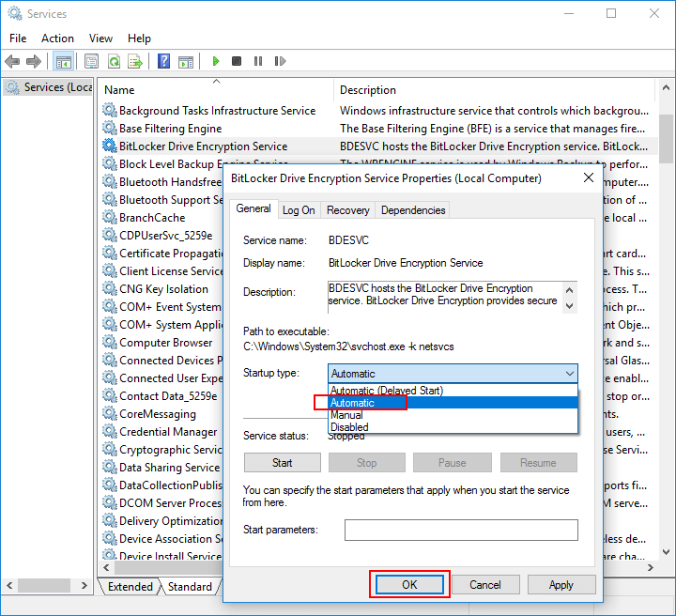Switch to the Recovery tab

coord(348,210)
